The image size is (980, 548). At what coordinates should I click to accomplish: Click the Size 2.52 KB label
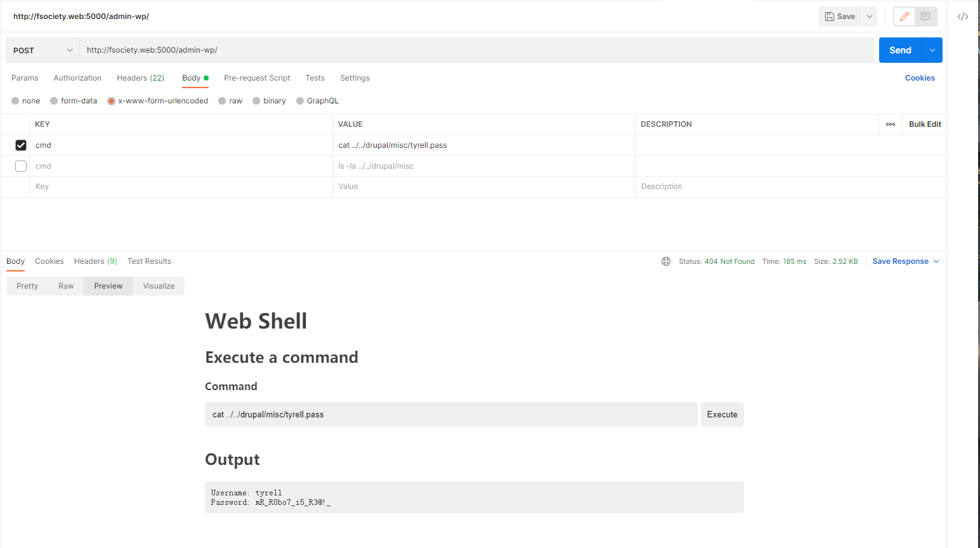click(x=836, y=261)
